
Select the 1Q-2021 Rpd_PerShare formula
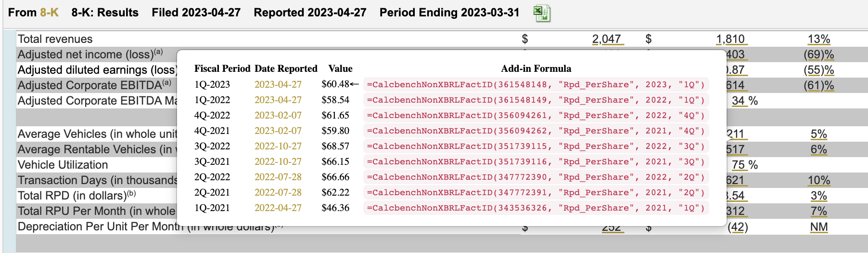click(536, 208)
